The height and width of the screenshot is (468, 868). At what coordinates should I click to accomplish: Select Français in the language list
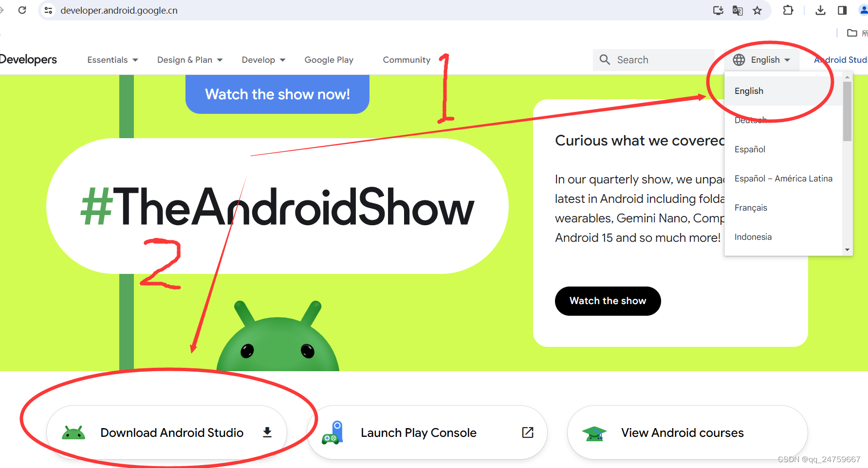783,208
